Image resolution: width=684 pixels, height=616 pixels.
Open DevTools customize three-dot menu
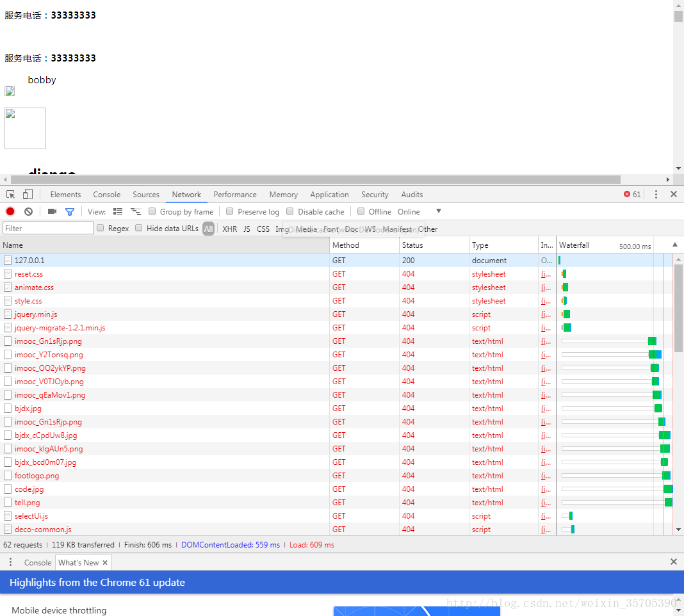tap(656, 195)
